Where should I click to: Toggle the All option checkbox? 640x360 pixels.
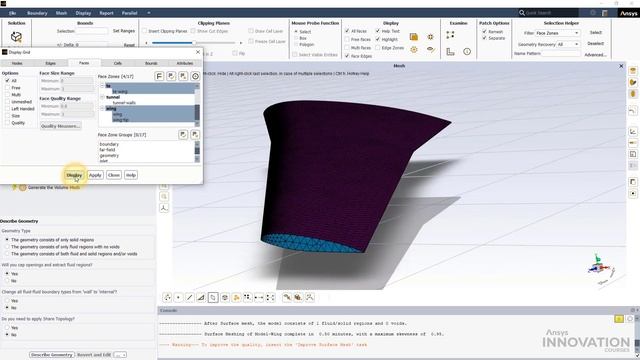point(7,81)
